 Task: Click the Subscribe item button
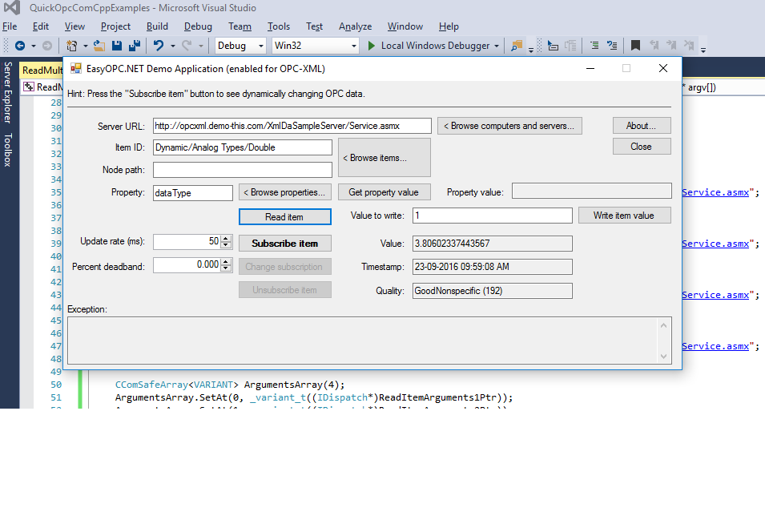[285, 243]
